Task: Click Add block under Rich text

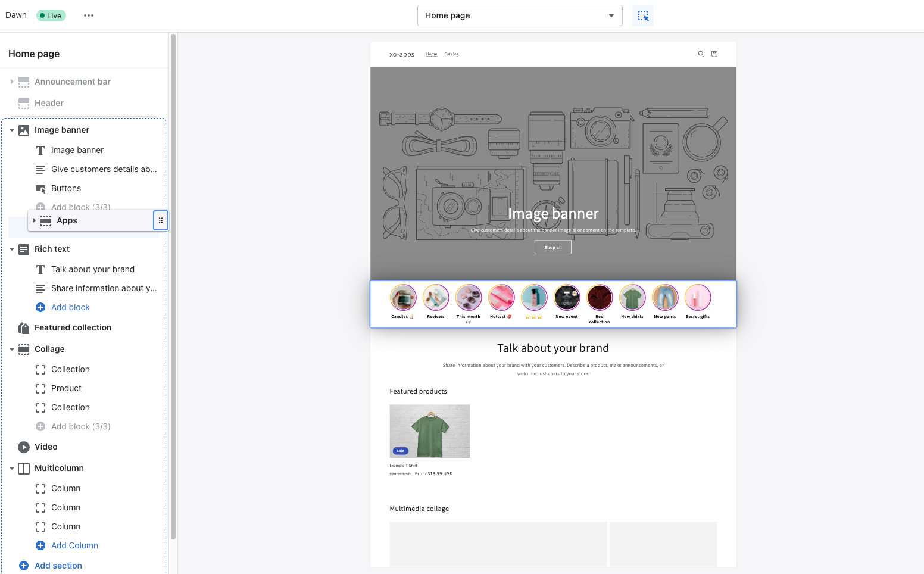Action: [x=70, y=307]
